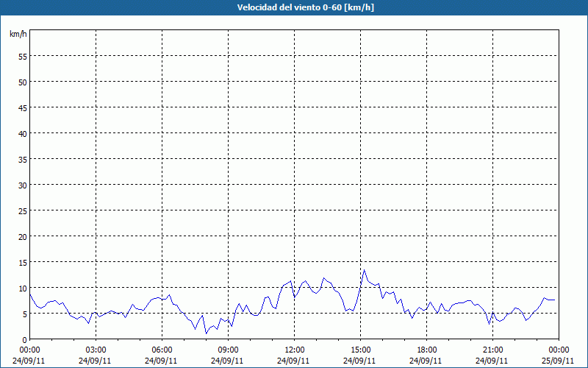Click the 21:00 time axis label
The height and width of the screenshot is (368, 588).
pyautogui.click(x=492, y=350)
